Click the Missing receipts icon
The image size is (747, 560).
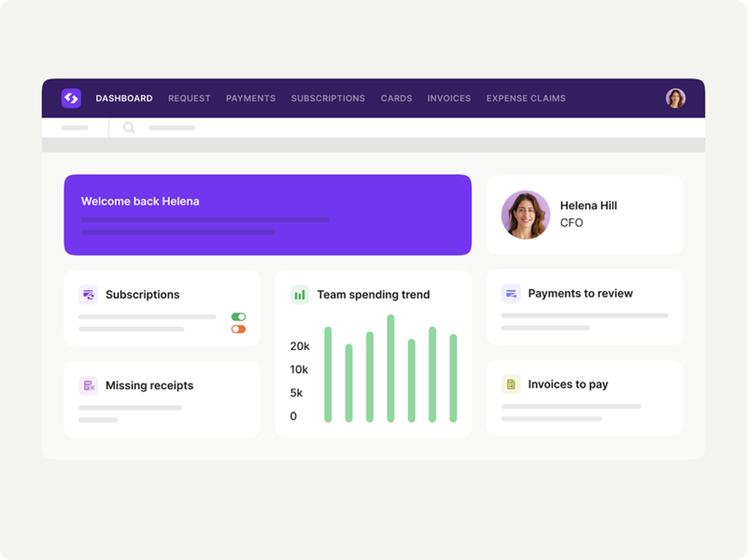click(x=88, y=386)
